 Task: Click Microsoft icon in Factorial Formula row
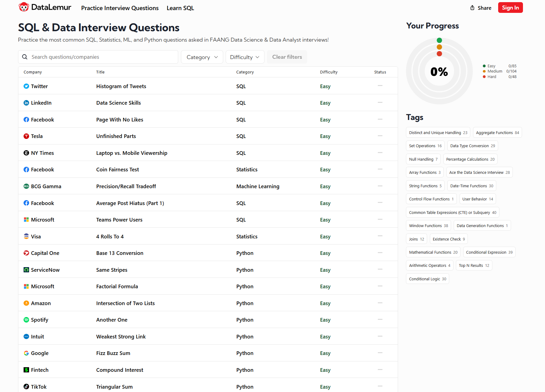[x=26, y=286]
